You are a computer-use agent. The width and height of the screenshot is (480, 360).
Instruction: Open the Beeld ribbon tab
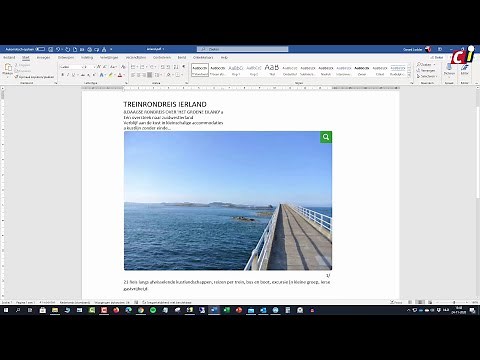(182, 57)
